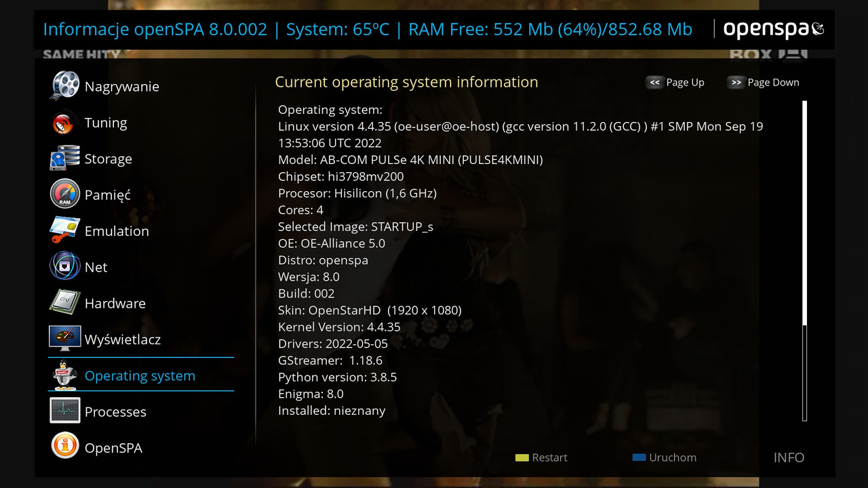This screenshot has width=868, height=488.
Task: Select the 'Enigma: 8.0' line
Action: 311,394
